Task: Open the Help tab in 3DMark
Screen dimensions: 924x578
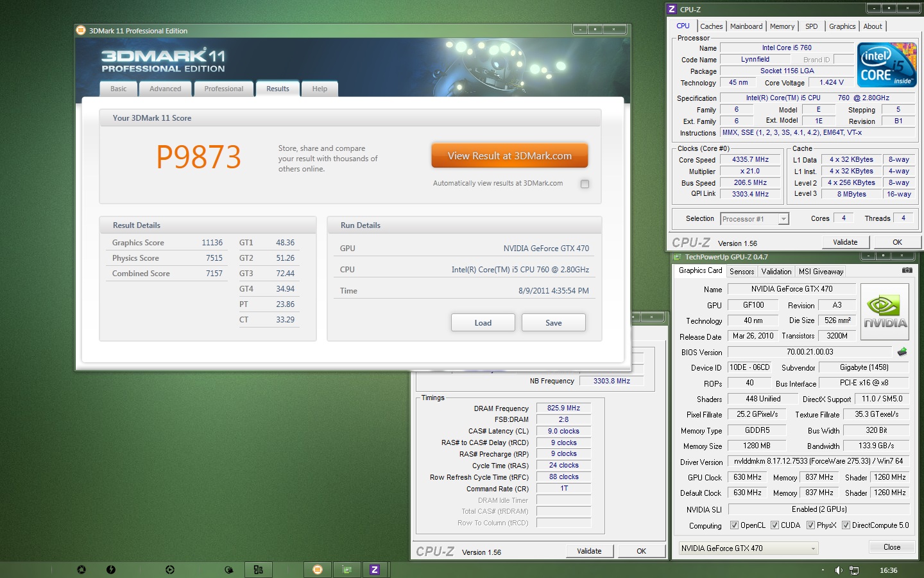Action: click(x=320, y=89)
